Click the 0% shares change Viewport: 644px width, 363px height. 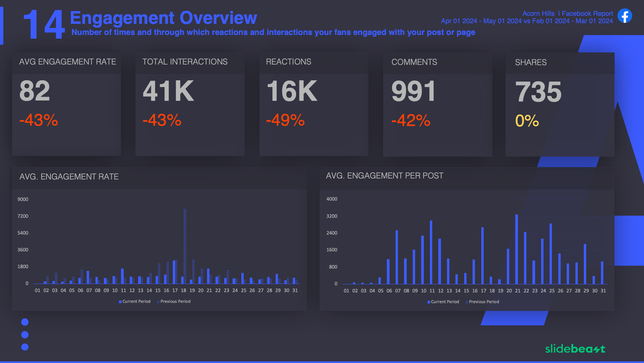[527, 121]
